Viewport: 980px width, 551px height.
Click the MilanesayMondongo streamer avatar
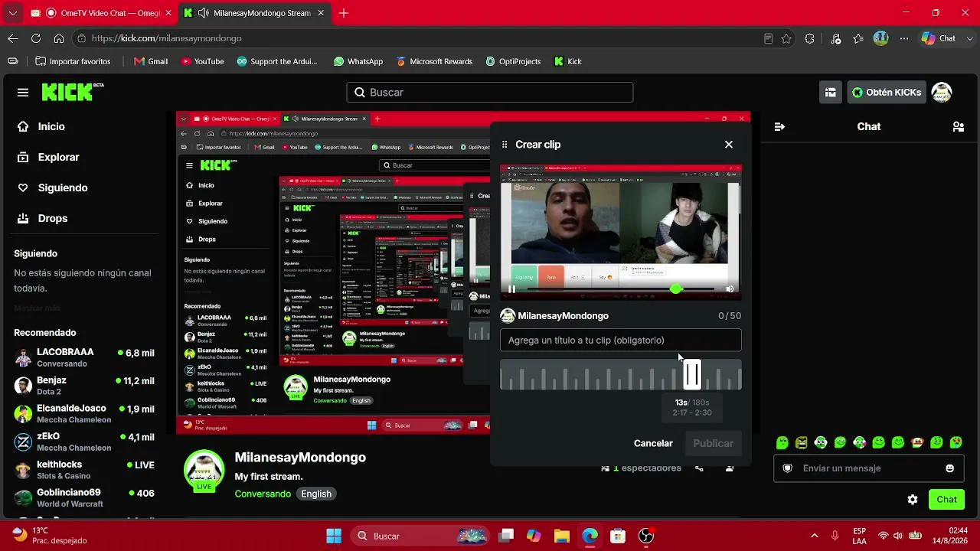[x=204, y=468]
